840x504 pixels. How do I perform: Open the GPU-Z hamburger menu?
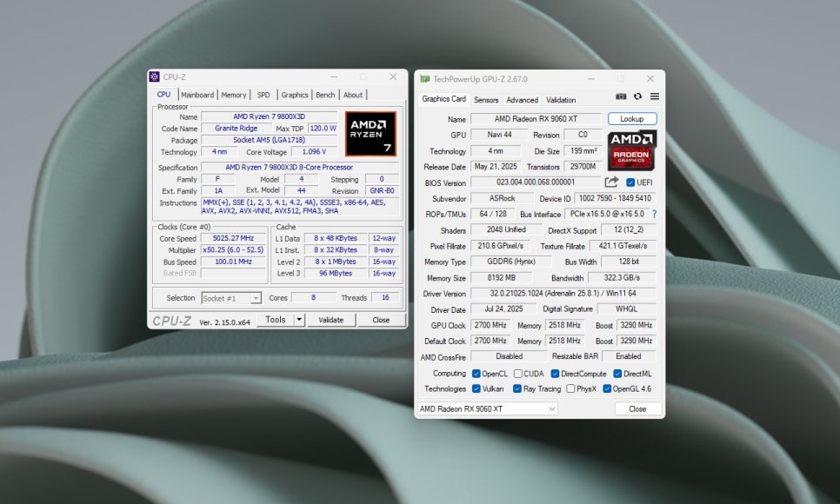[x=655, y=96]
